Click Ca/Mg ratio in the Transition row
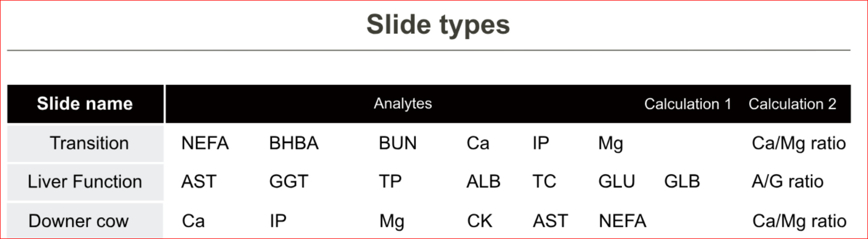The width and height of the screenshot is (868, 239). (799, 143)
